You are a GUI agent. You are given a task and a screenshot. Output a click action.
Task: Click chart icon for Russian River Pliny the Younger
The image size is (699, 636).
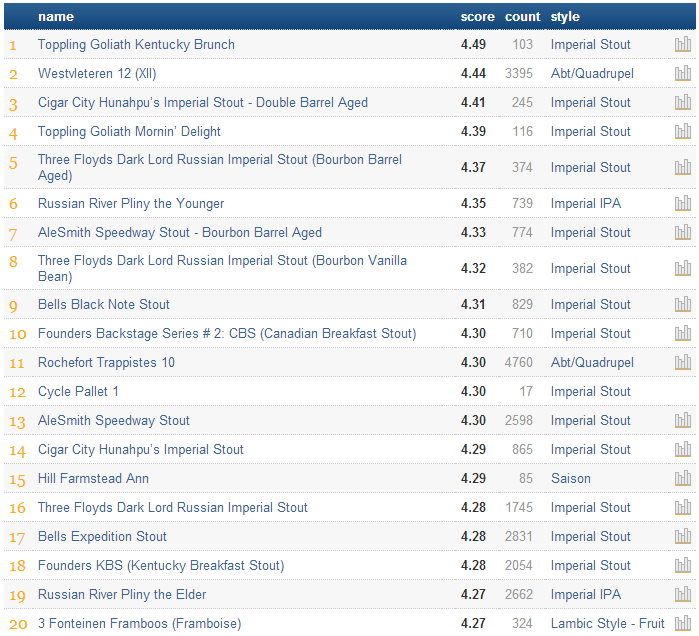pos(683,204)
